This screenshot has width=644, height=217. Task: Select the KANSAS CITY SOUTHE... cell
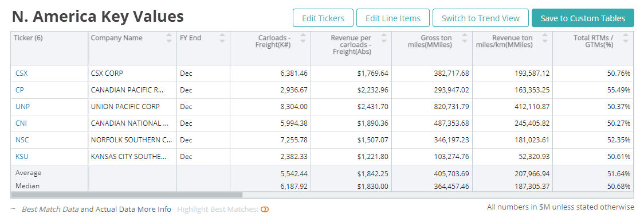tap(132, 156)
